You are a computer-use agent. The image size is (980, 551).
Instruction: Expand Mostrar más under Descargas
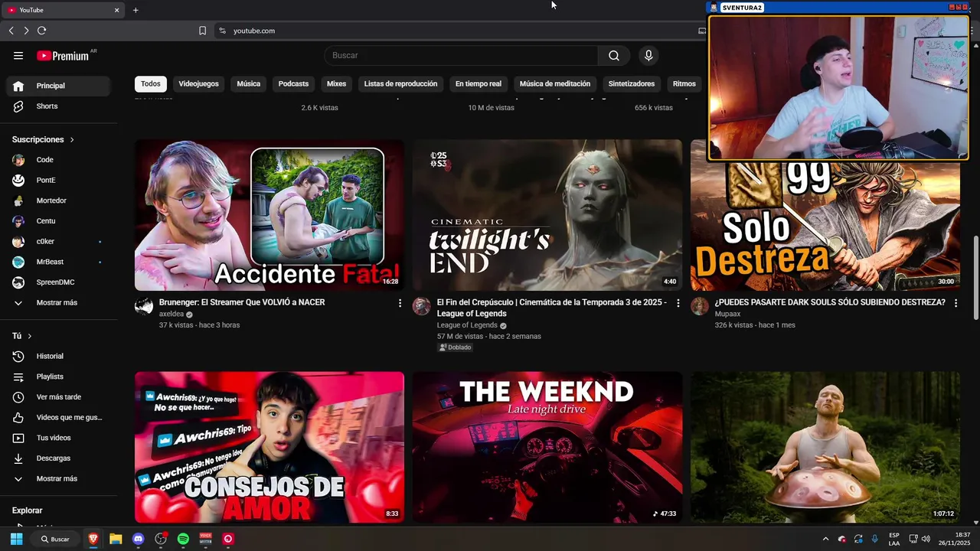(60, 479)
